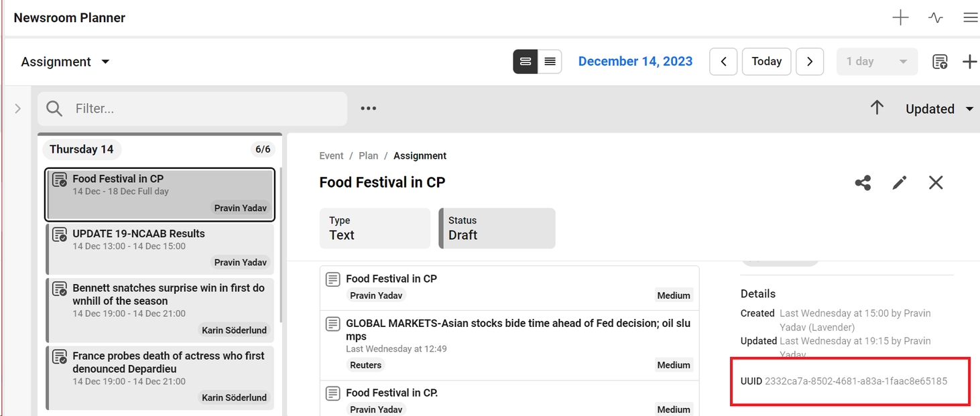Open the Assignment view dropdown

click(x=65, y=62)
